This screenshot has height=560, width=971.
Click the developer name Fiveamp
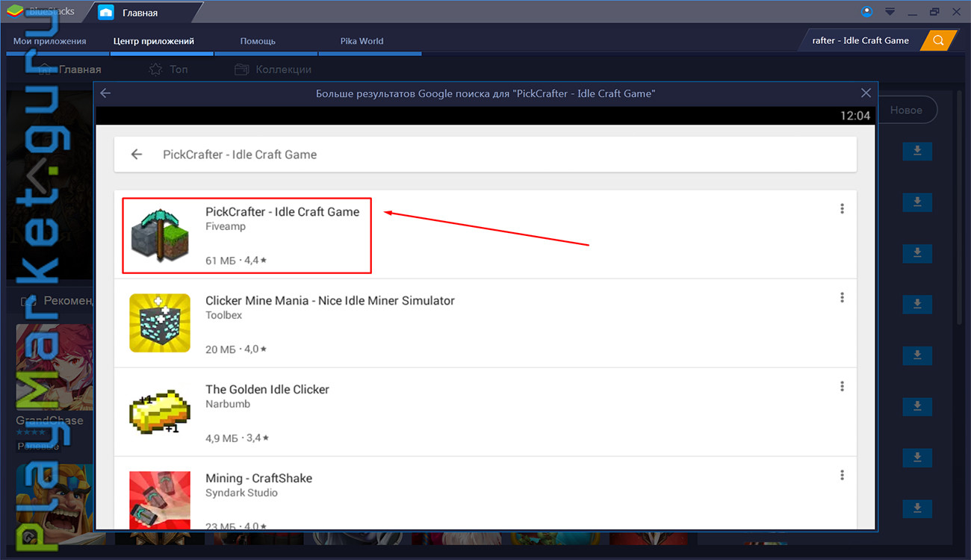tap(226, 226)
